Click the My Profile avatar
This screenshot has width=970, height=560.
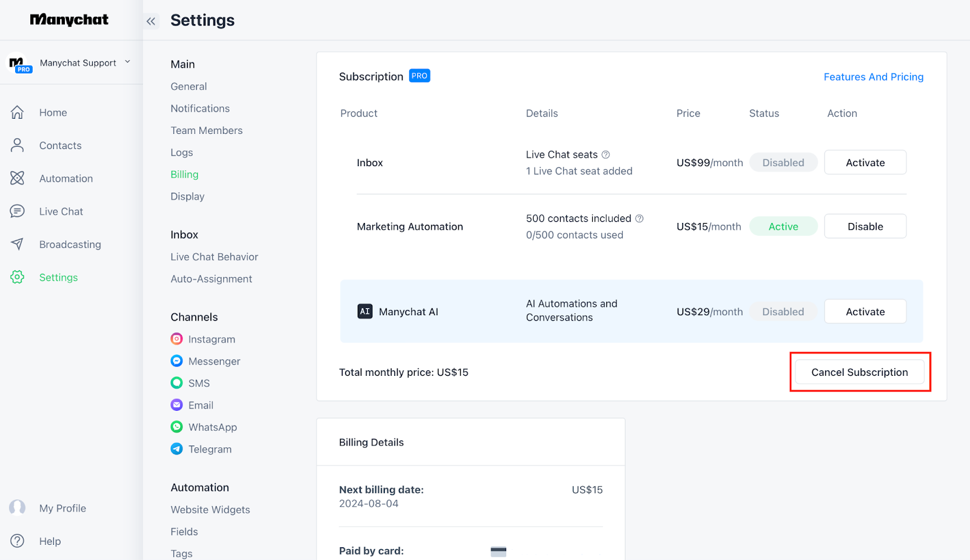coord(17,507)
